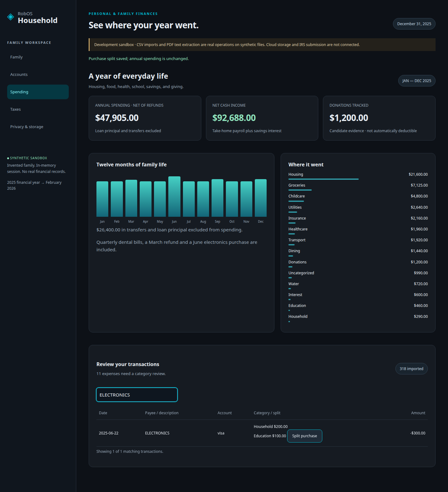
Task: Click the Household category label in list
Action: point(298,317)
